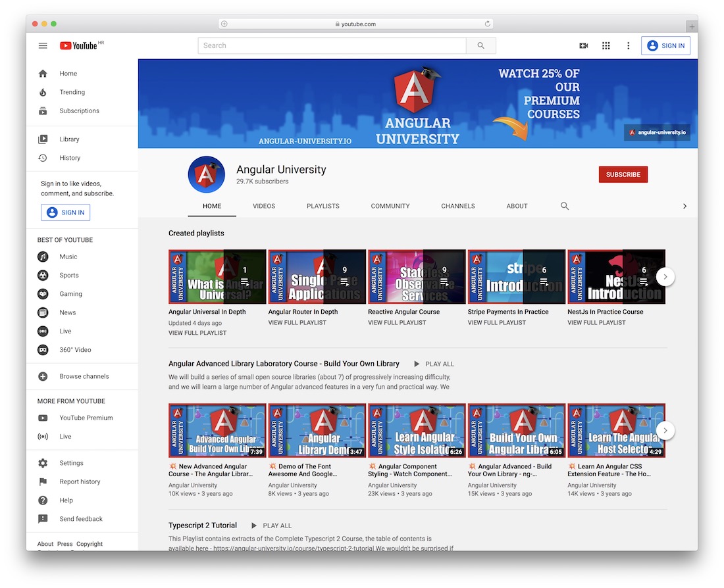Open Learn Angular Style Isolation video thumbnail
The height and width of the screenshot is (588, 724).
(x=417, y=431)
